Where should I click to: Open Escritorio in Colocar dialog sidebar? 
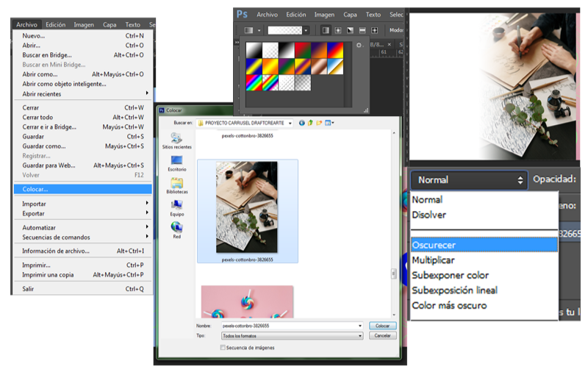tap(176, 163)
